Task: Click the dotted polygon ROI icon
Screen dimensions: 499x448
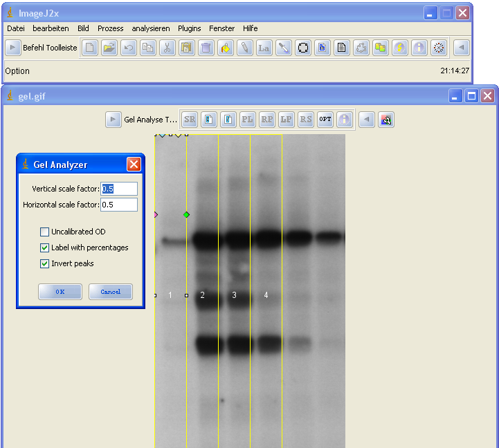Action: click(x=361, y=48)
